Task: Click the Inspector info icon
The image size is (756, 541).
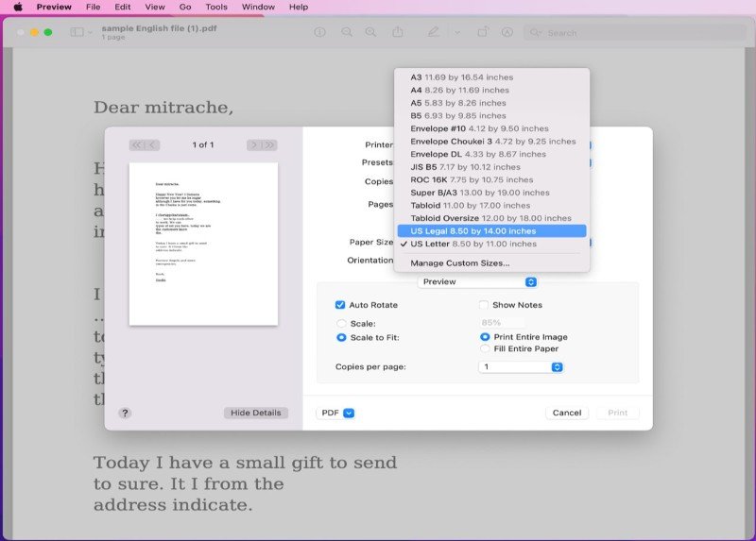Action: point(319,32)
